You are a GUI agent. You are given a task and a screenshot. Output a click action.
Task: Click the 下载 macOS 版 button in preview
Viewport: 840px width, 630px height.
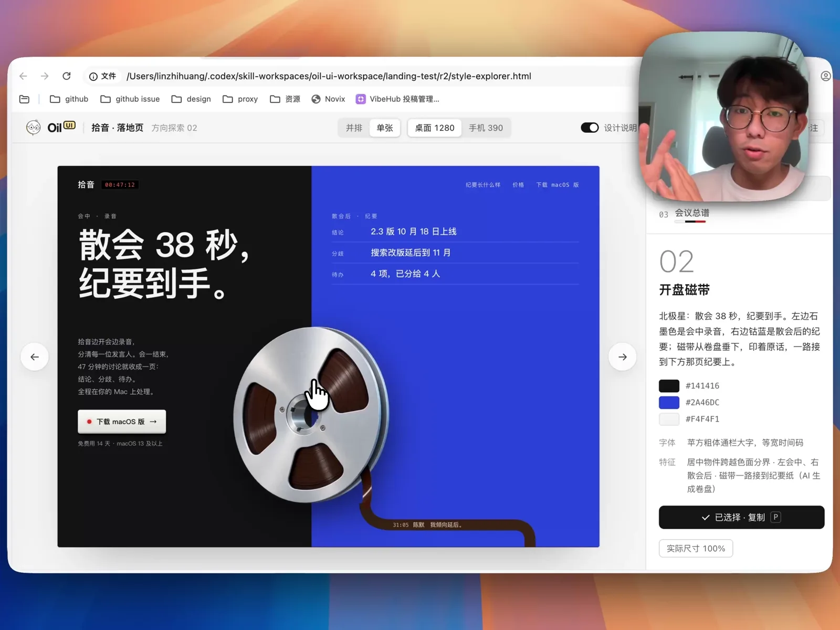click(x=122, y=422)
